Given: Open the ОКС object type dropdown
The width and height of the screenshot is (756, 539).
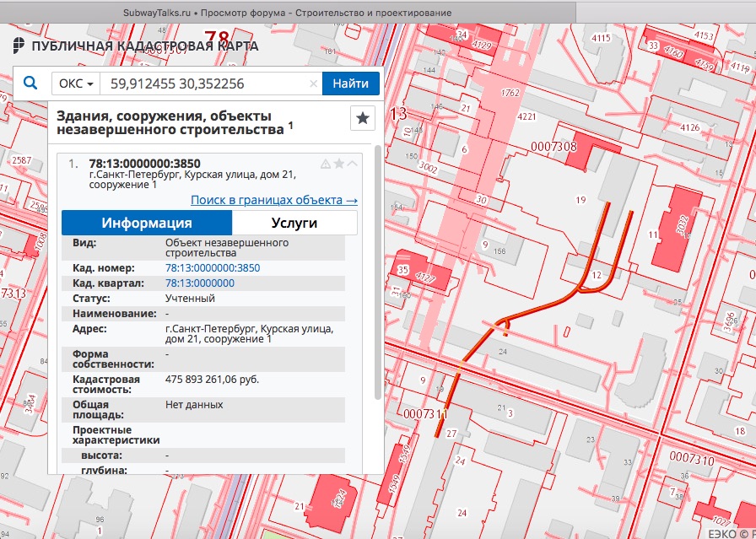Looking at the screenshot, I should coord(75,84).
